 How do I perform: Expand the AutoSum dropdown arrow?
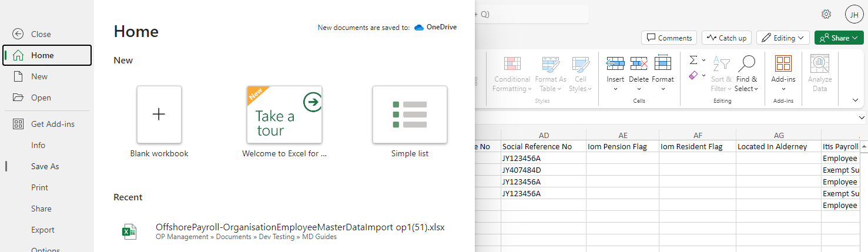pos(703,60)
